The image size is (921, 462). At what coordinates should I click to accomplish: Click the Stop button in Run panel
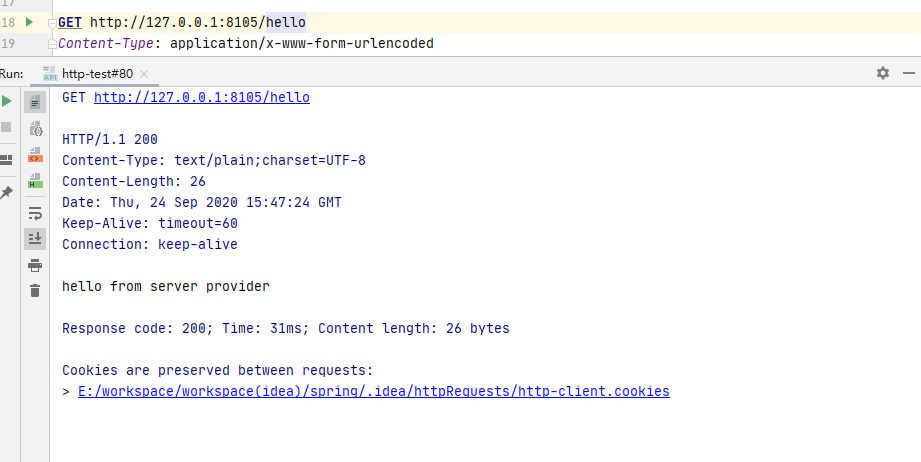coord(7,128)
